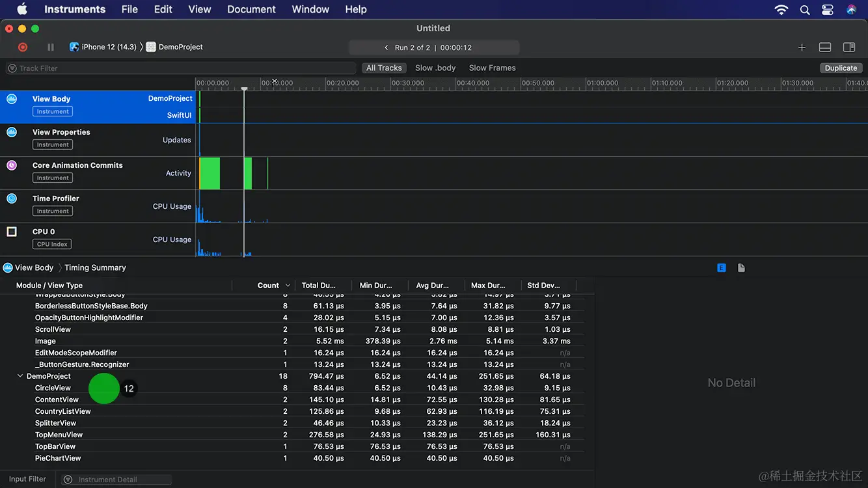Image resolution: width=868 pixels, height=488 pixels.
Task: Click the Instrument badge under View Properties
Action: (53, 145)
